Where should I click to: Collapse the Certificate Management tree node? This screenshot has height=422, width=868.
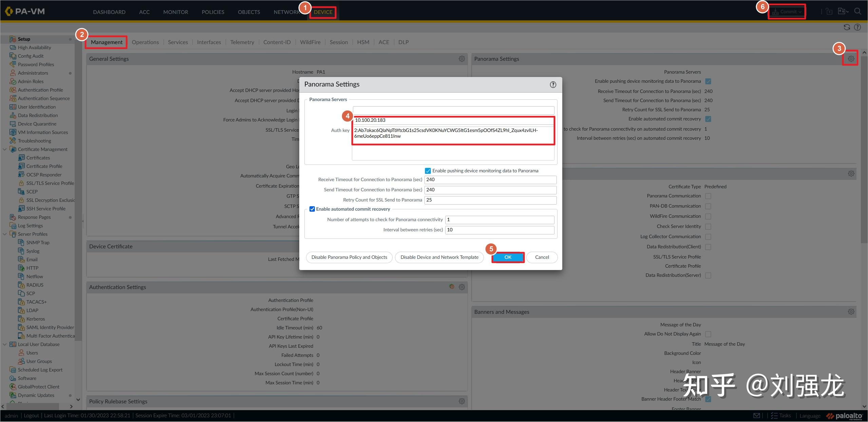coord(5,149)
